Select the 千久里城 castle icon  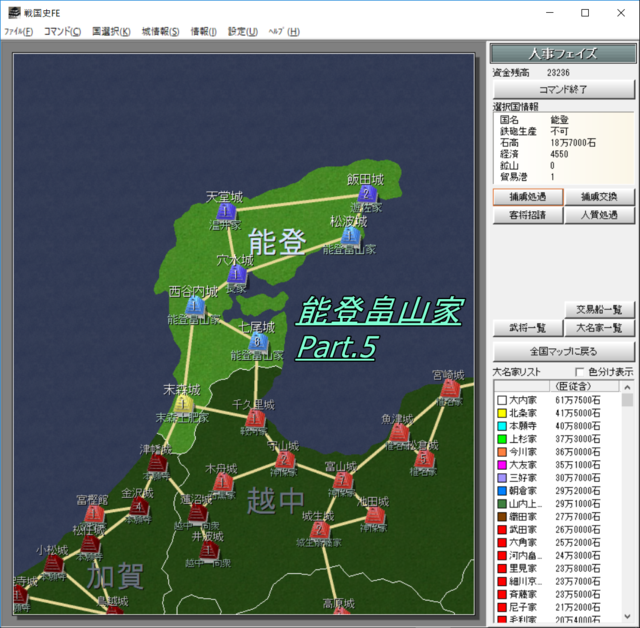(x=255, y=419)
